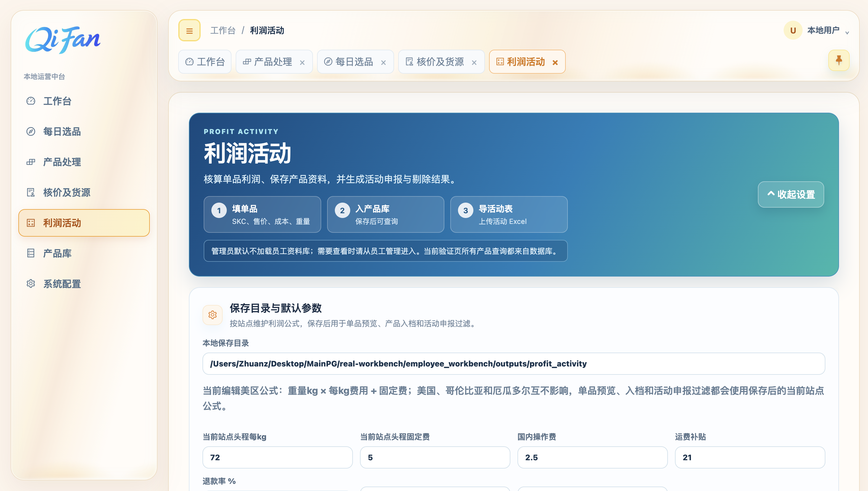This screenshot has height=491, width=868.
Task: Select step 2 入产品库 card
Action: click(x=385, y=214)
